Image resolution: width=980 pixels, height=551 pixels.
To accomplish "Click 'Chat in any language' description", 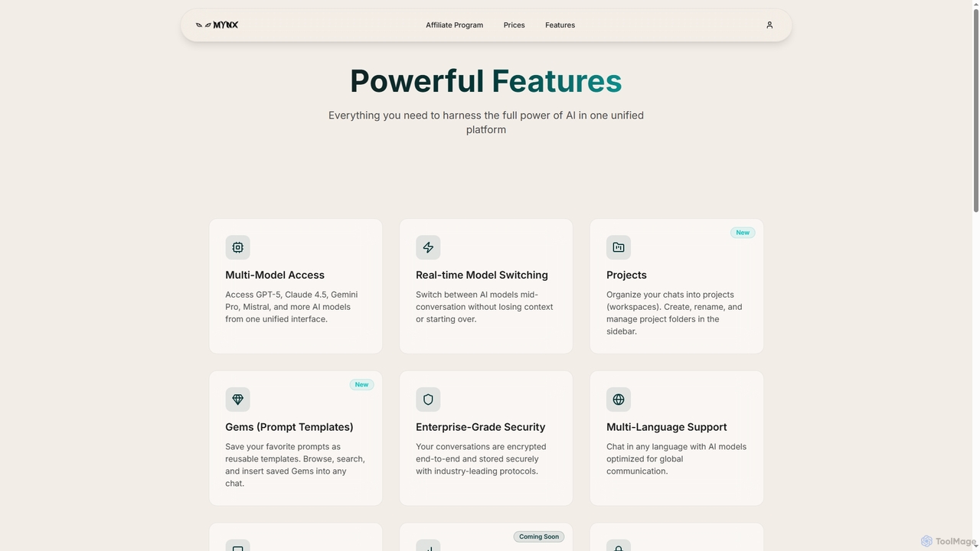I will point(676,459).
